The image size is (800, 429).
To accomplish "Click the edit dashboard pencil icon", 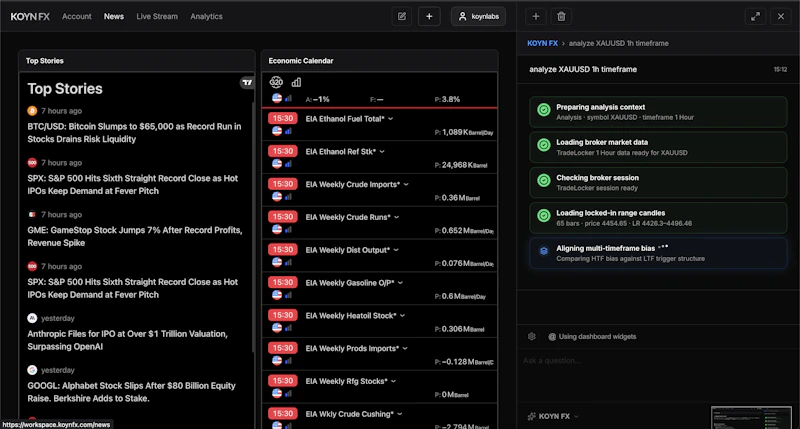I will click(x=402, y=16).
